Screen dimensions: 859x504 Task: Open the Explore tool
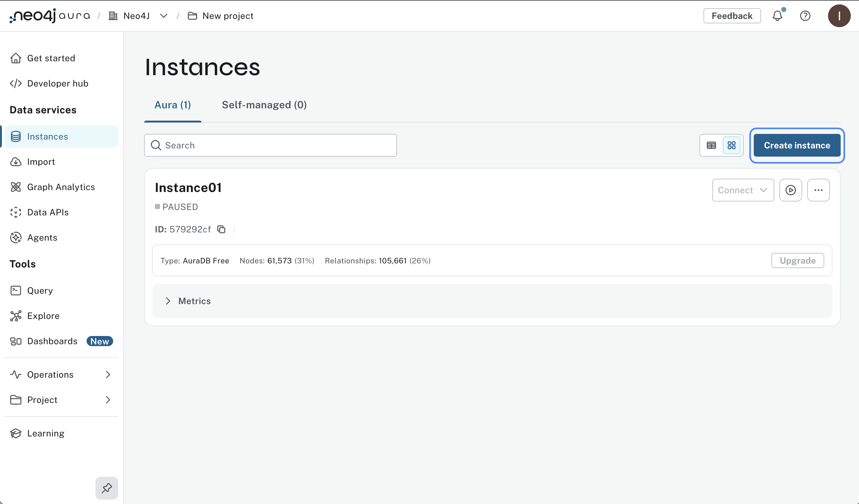(x=43, y=316)
